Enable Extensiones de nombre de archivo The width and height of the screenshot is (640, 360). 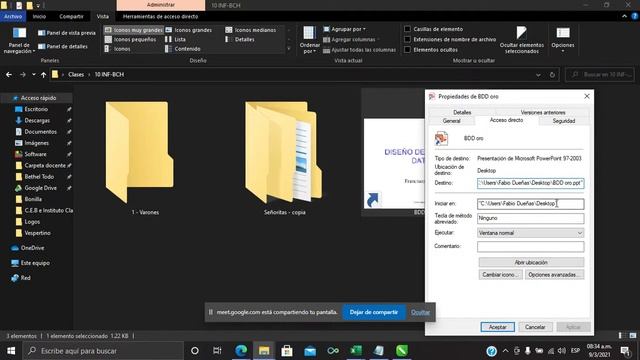[407, 39]
